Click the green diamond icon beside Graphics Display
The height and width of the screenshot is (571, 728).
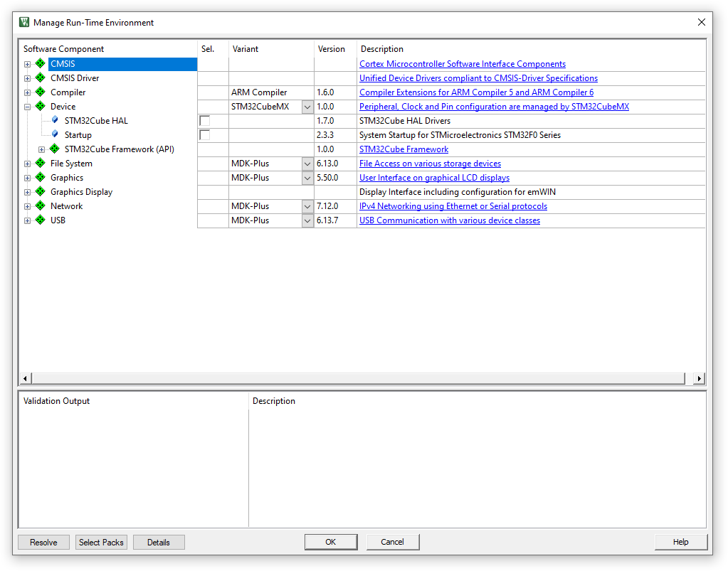(41, 191)
